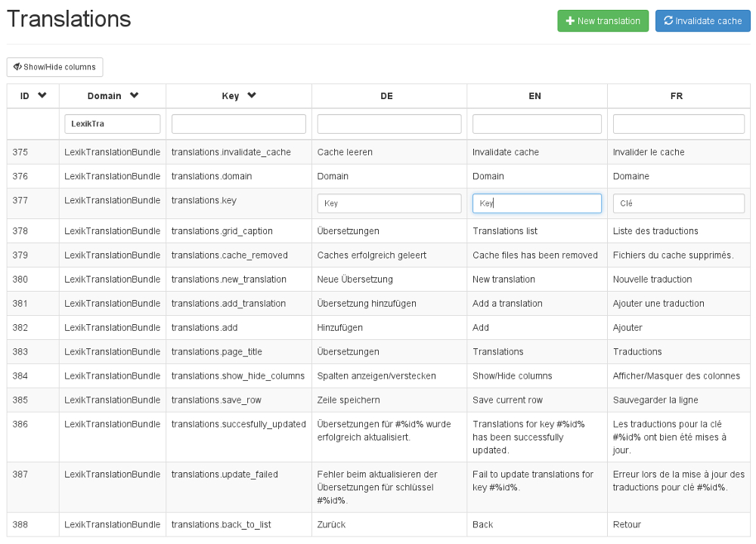Click the plus icon on New translation
This screenshot has height=544, width=756.
tap(570, 21)
